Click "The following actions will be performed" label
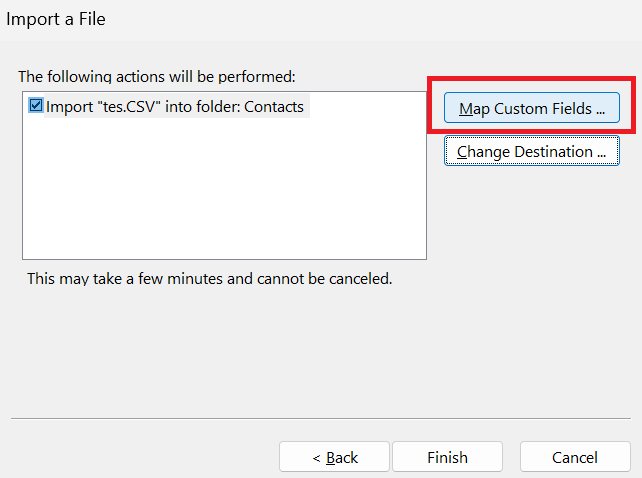Viewport: 642px width, 478px height. [157, 76]
